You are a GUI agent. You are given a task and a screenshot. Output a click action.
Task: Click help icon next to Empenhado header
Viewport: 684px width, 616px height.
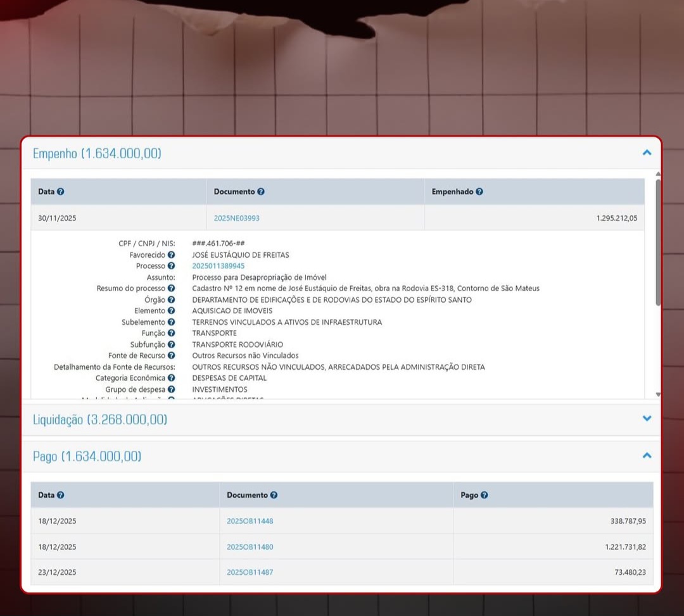coord(479,192)
